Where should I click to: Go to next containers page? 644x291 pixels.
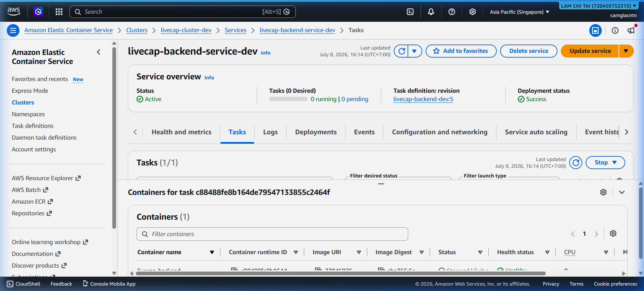tap(596, 234)
